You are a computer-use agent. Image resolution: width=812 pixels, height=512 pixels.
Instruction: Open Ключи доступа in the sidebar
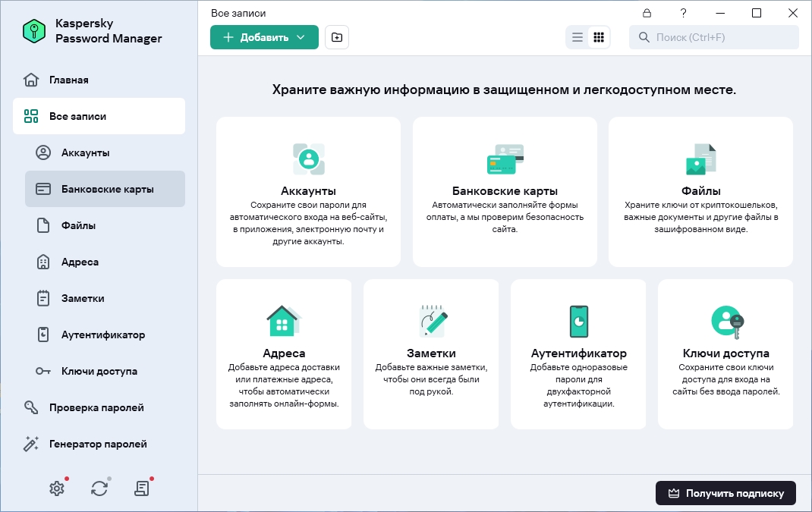click(x=105, y=371)
